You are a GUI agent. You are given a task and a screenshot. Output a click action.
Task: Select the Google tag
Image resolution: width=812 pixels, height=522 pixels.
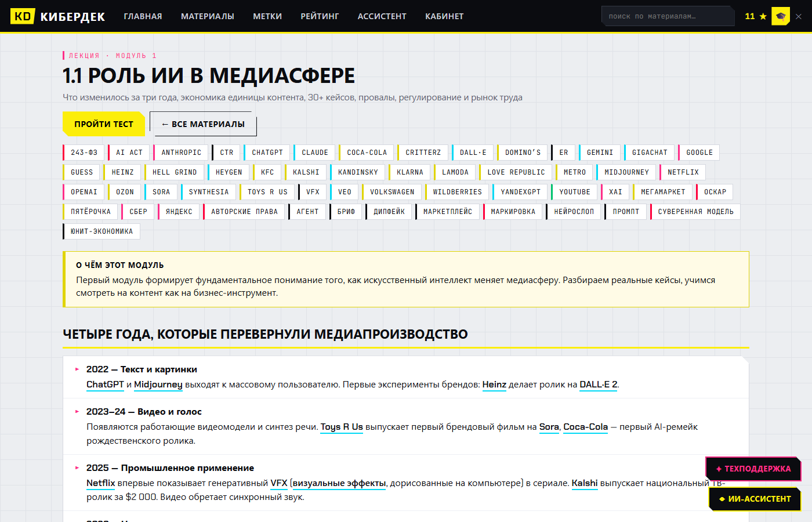(699, 153)
